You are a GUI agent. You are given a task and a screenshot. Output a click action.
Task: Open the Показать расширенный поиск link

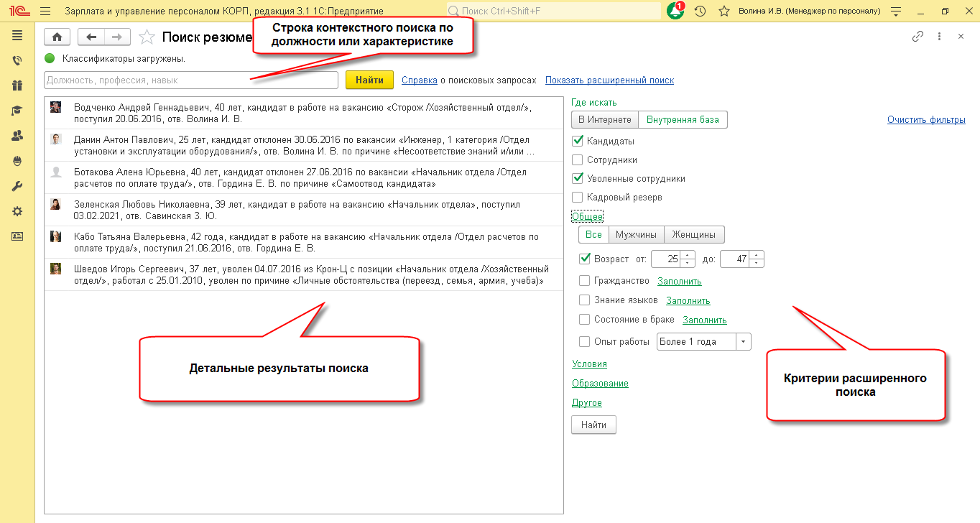pos(609,80)
